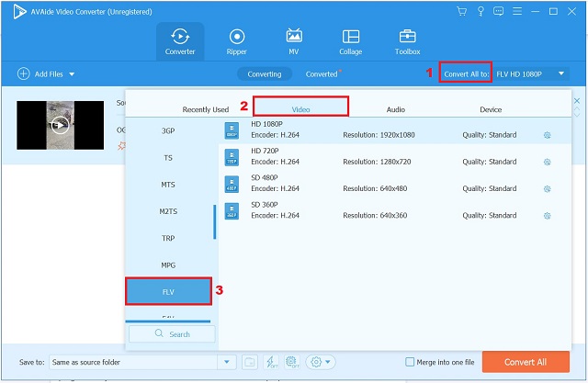Check the Merge into one file box
588x383 pixels.
click(411, 362)
